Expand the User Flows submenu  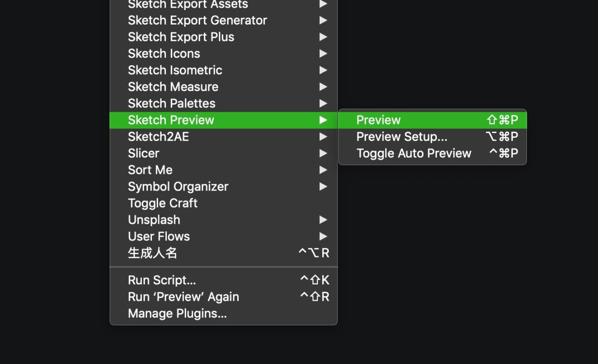point(223,237)
